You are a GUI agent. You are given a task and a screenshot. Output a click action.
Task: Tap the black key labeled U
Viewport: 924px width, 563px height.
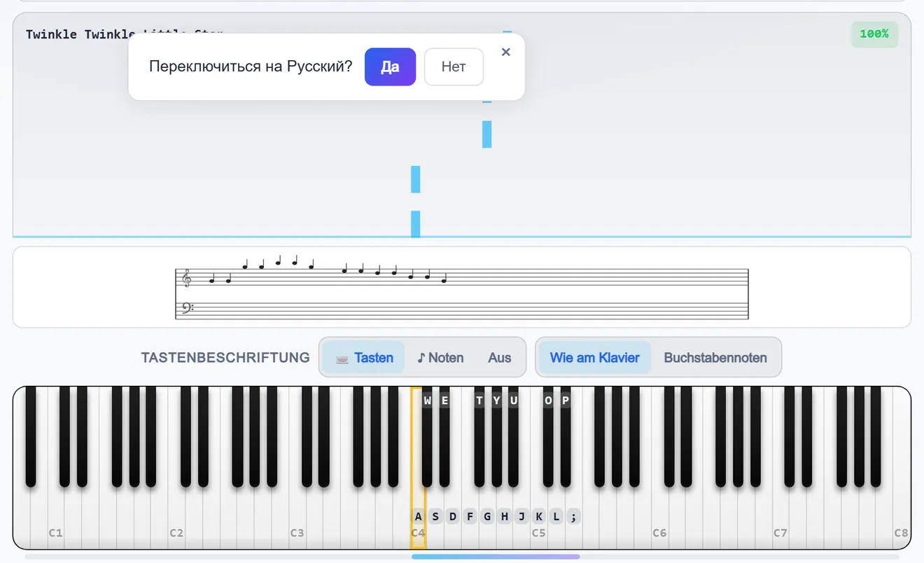tap(514, 438)
